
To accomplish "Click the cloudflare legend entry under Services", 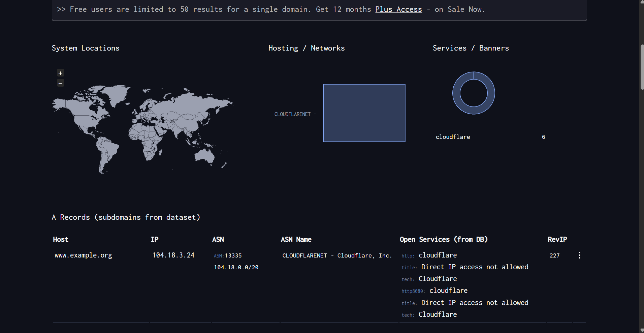I will click(453, 137).
